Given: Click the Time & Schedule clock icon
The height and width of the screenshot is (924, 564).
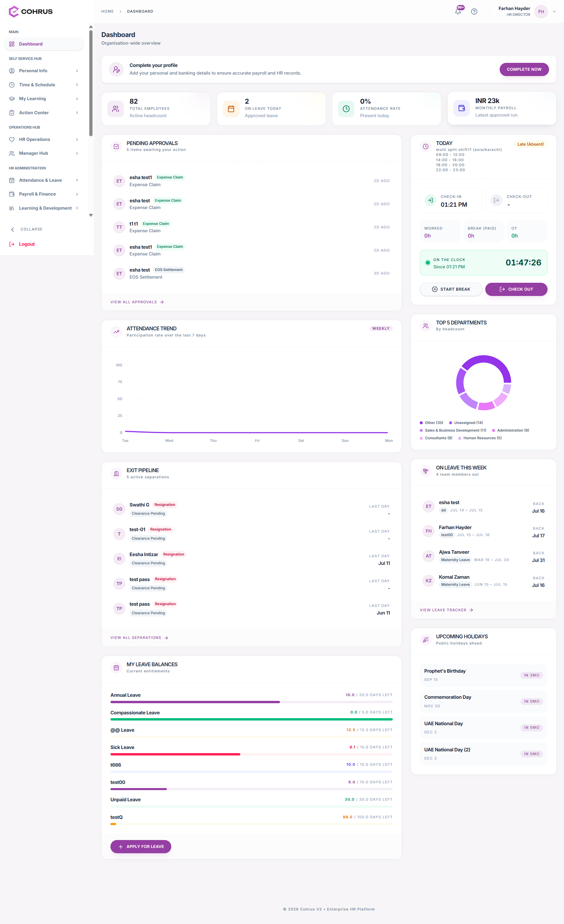Looking at the screenshot, I should click(12, 85).
